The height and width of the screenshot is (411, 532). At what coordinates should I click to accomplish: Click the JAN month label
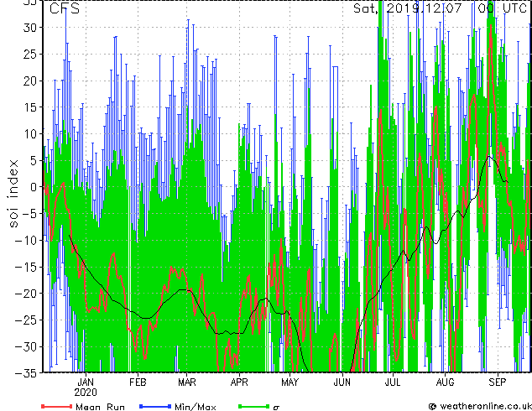(x=86, y=382)
